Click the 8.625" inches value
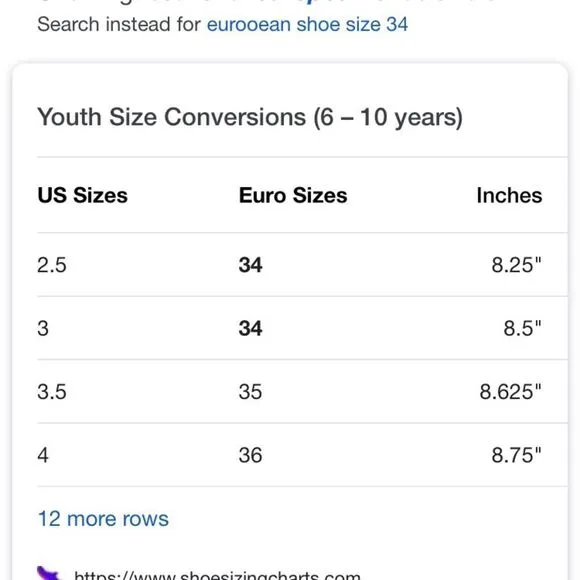Viewport: 580px width, 580px height. (x=510, y=392)
